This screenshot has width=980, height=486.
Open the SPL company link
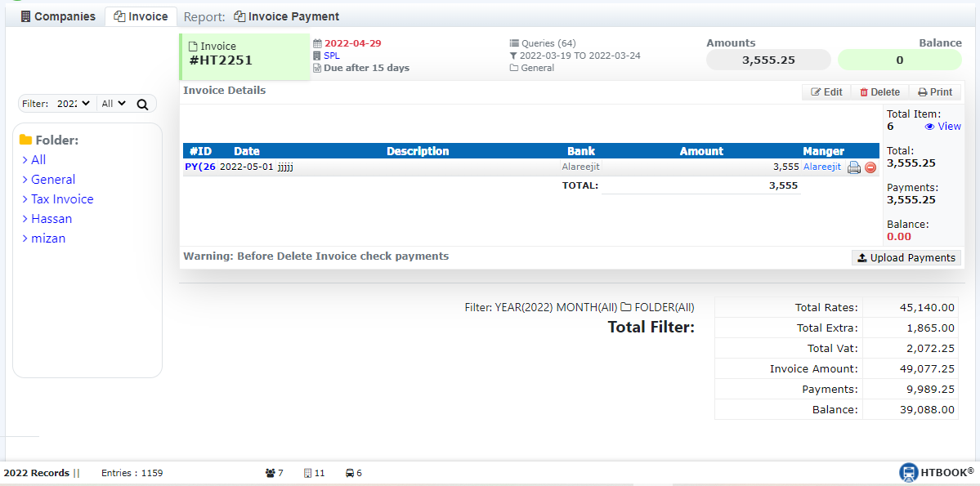pyautogui.click(x=331, y=56)
